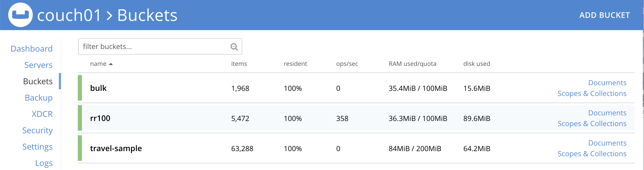Expand the travel-sample bucket row

point(116,148)
